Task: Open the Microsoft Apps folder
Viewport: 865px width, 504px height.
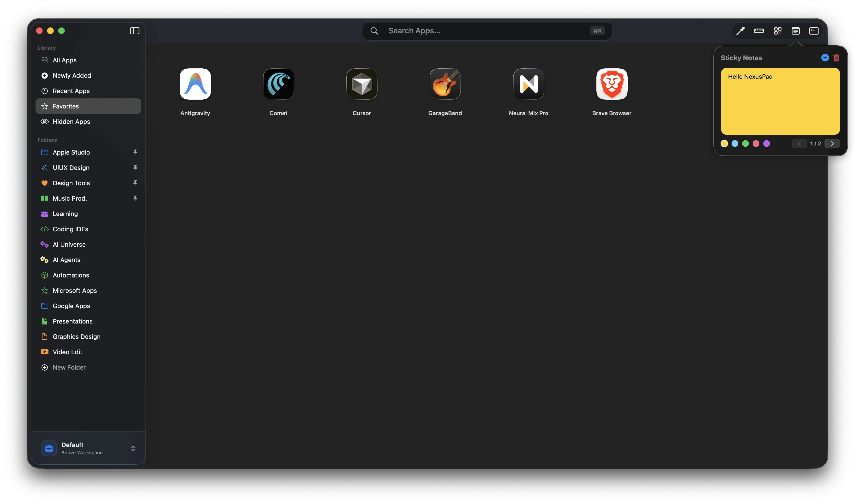Action: (x=88, y=290)
